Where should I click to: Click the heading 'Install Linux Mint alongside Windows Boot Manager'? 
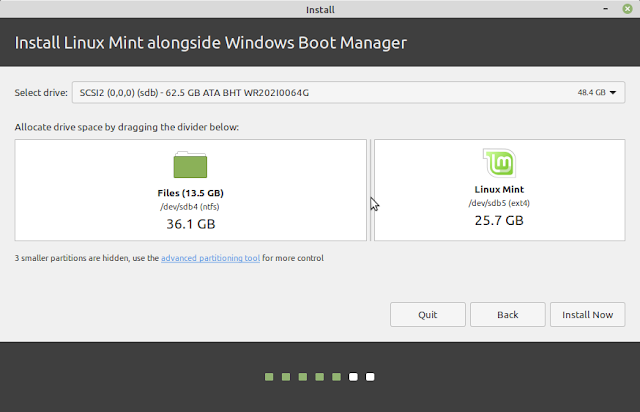tap(211, 42)
